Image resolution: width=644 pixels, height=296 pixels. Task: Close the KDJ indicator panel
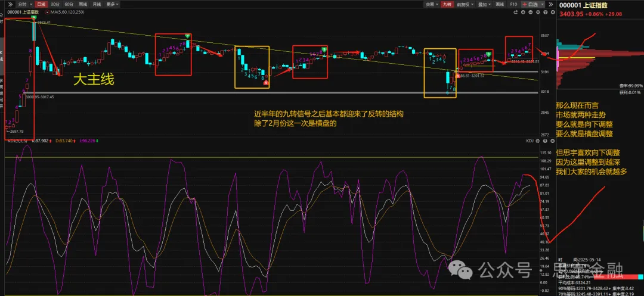pyautogui.click(x=552, y=141)
